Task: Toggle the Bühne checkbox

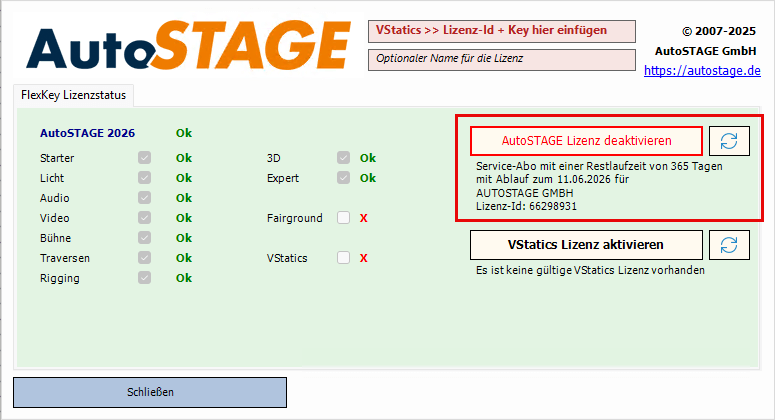Action: (144, 238)
